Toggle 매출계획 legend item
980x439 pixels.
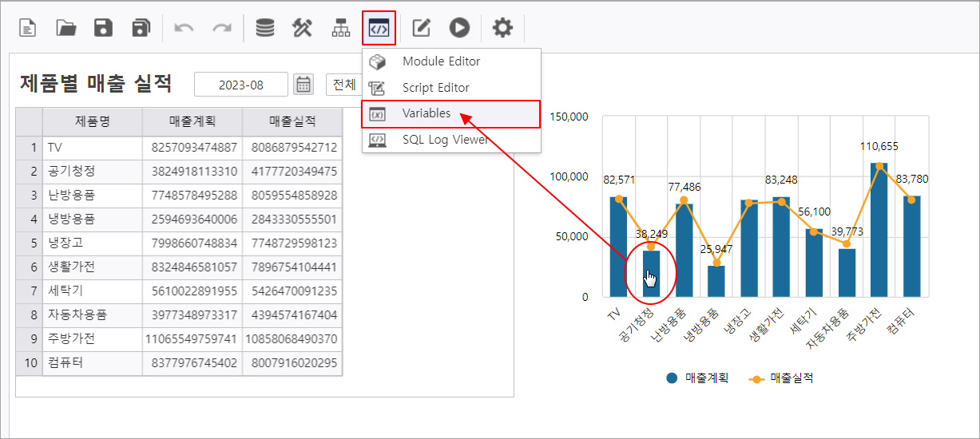pos(697,378)
